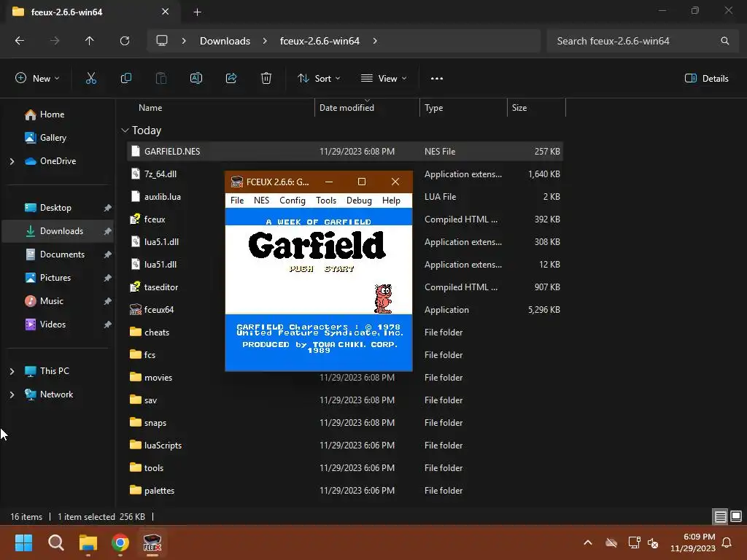Sort by Name column header
The width and height of the screenshot is (747, 560).
[150, 108]
